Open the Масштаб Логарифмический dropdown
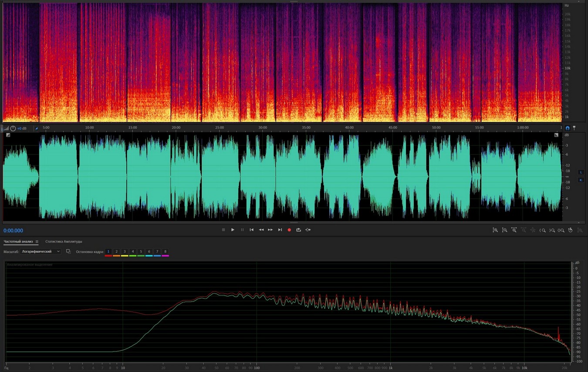This screenshot has width=588, height=372. coord(41,251)
